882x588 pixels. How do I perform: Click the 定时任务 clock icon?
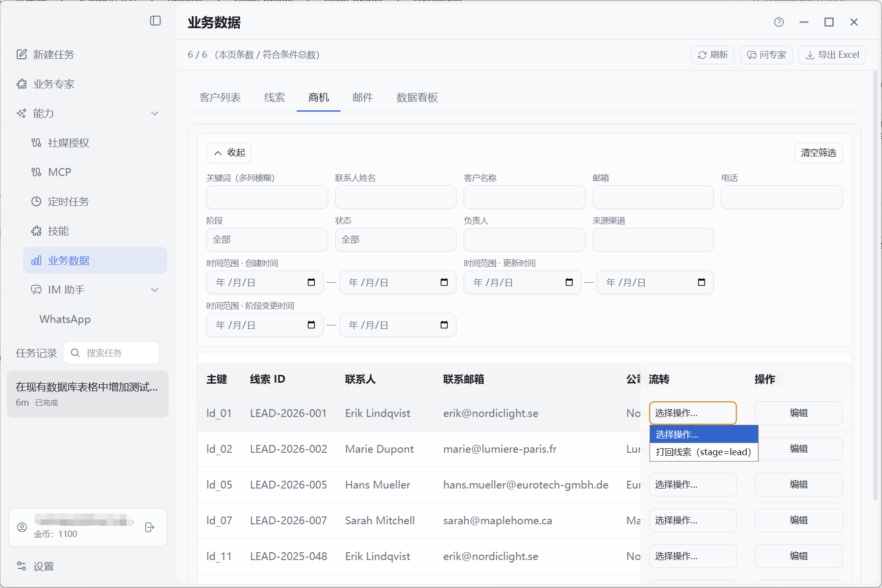(x=36, y=201)
